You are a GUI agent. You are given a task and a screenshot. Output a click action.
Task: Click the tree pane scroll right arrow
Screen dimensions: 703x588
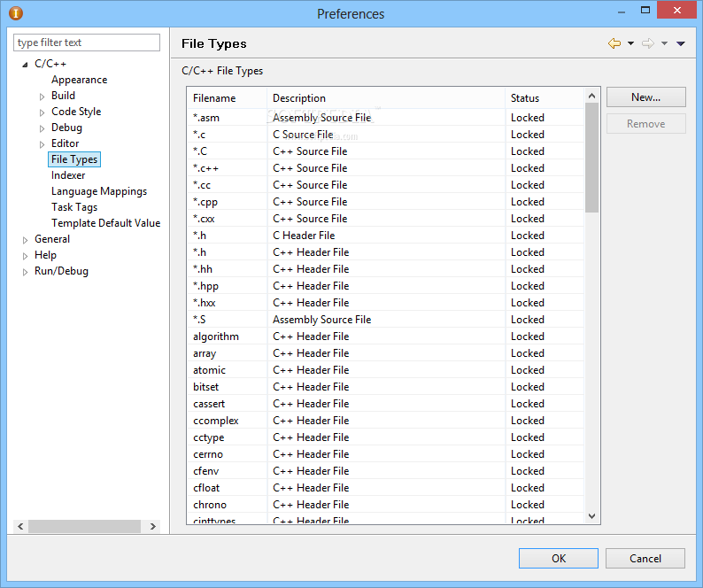click(153, 526)
